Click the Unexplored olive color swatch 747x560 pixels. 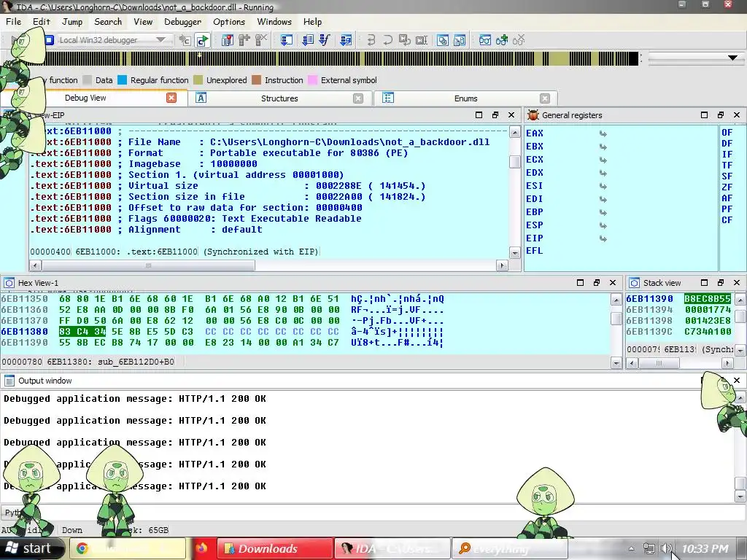click(198, 80)
